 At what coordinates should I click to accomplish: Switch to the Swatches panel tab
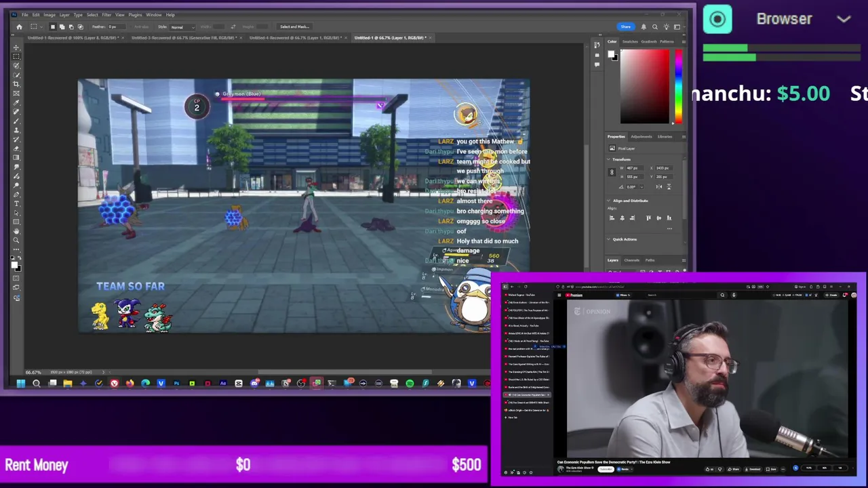(x=630, y=41)
